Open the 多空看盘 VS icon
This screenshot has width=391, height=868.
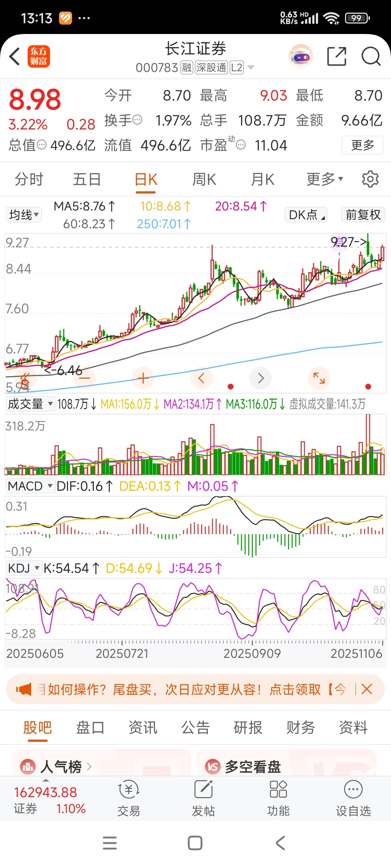coord(213,766)
